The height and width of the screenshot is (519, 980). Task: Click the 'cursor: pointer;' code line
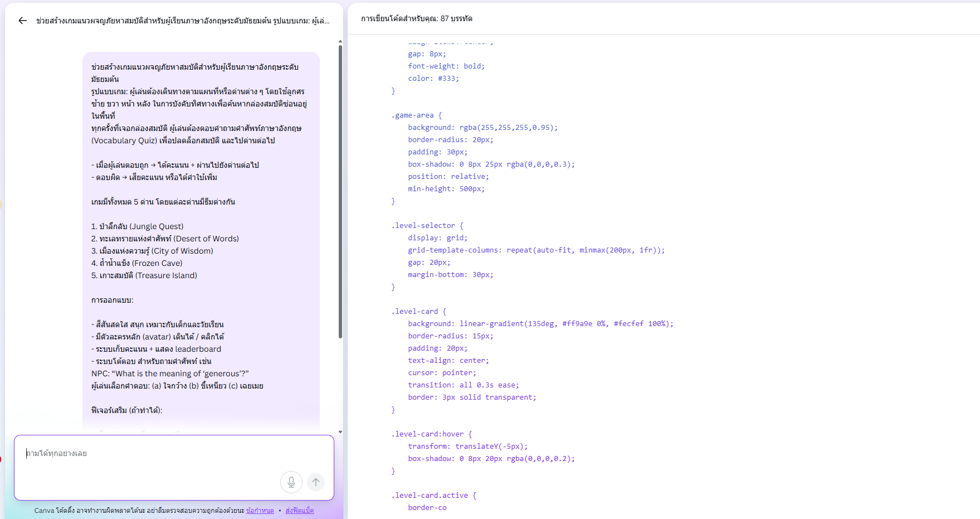[442, 373]
